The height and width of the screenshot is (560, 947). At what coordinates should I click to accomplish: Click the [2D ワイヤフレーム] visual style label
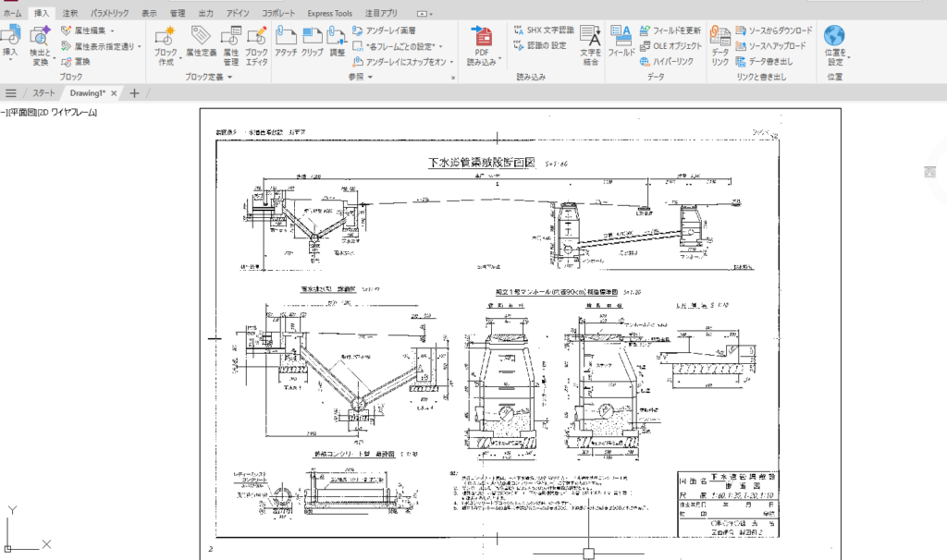[x=67, y=112]
